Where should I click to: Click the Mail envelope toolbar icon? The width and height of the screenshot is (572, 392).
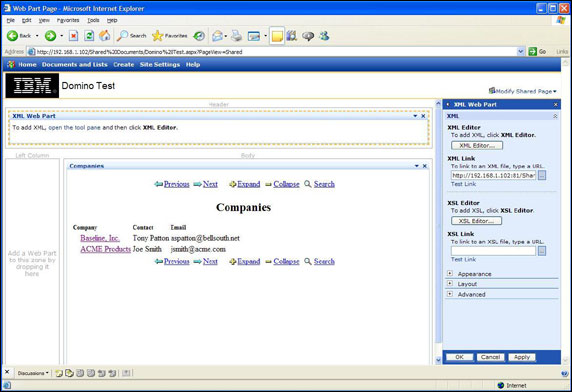click(217, 36)
